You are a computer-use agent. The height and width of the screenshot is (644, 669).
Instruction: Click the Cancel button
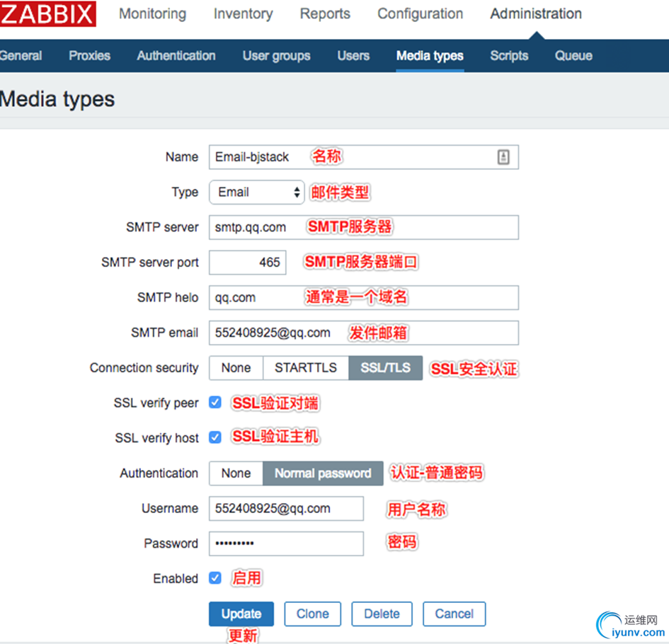tap(454, 614)
